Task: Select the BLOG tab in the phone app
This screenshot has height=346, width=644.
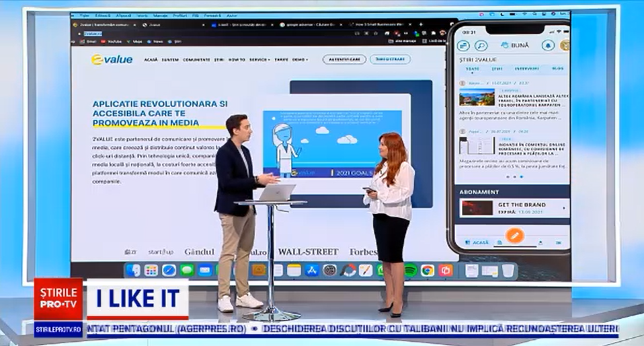Action: [x=557, y=69]
